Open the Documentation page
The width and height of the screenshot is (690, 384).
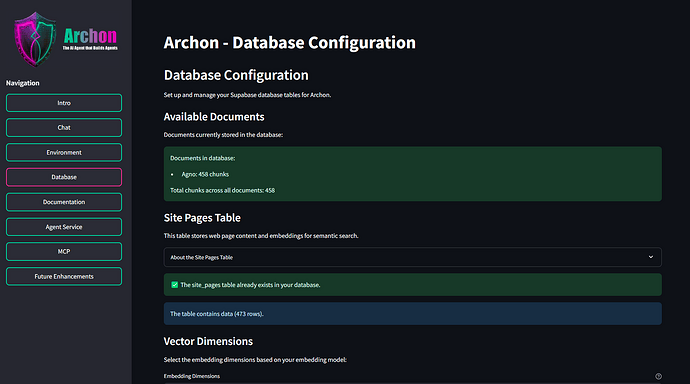(x=64, y=202)
